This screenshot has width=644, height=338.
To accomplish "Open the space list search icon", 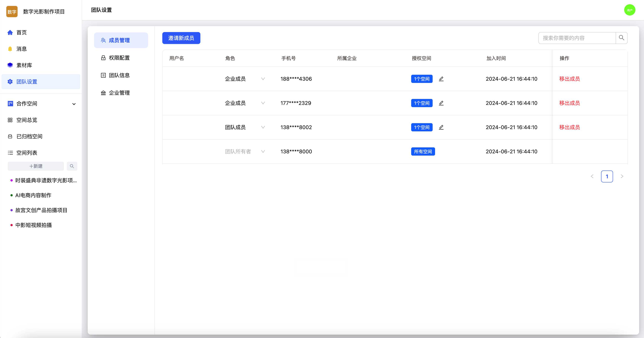I will (72, 166).
